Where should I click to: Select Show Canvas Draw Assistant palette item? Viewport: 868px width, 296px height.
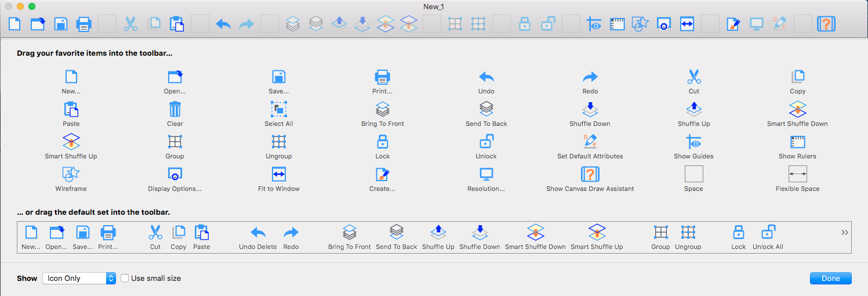point(590,179)
